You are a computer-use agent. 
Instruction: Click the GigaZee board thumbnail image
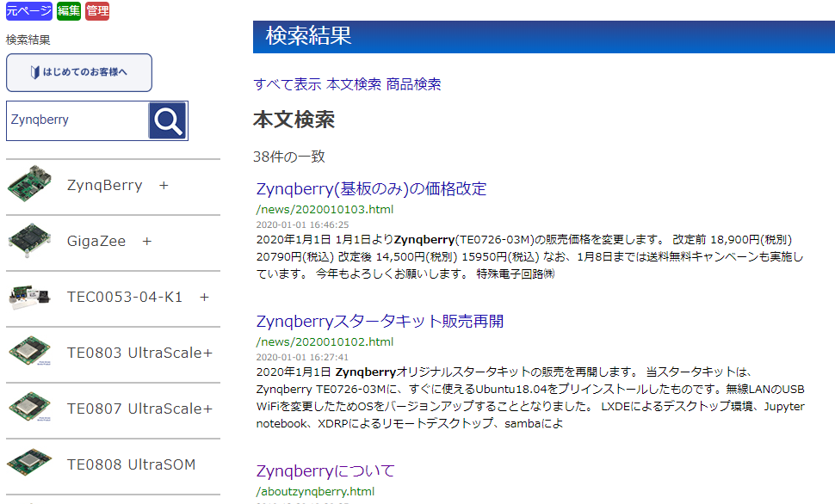(30, 241)
